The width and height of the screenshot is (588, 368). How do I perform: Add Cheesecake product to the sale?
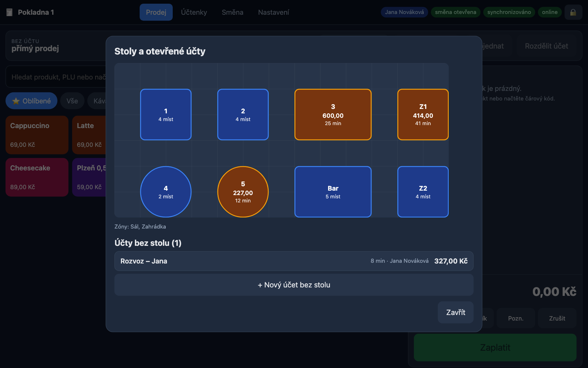(x=37, y=177)
